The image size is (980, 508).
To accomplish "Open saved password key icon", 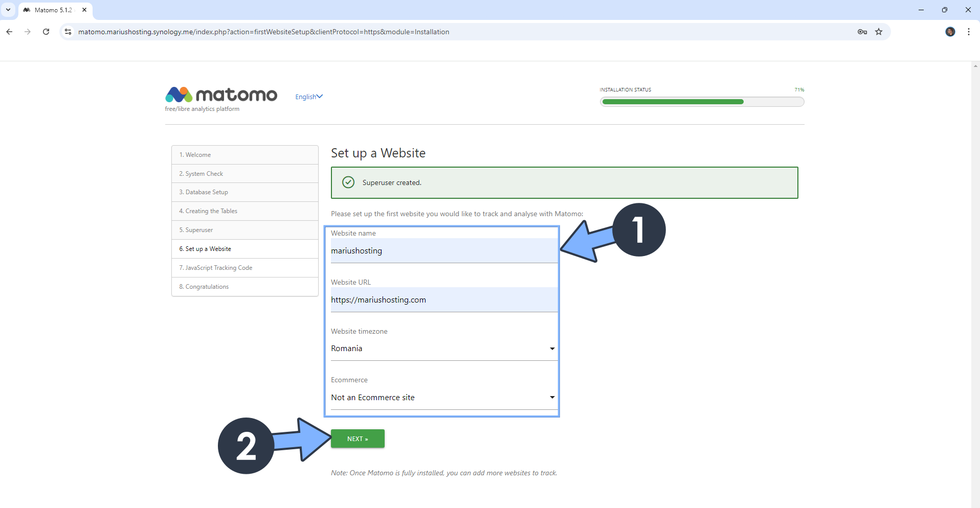I will tap(862, 32).
